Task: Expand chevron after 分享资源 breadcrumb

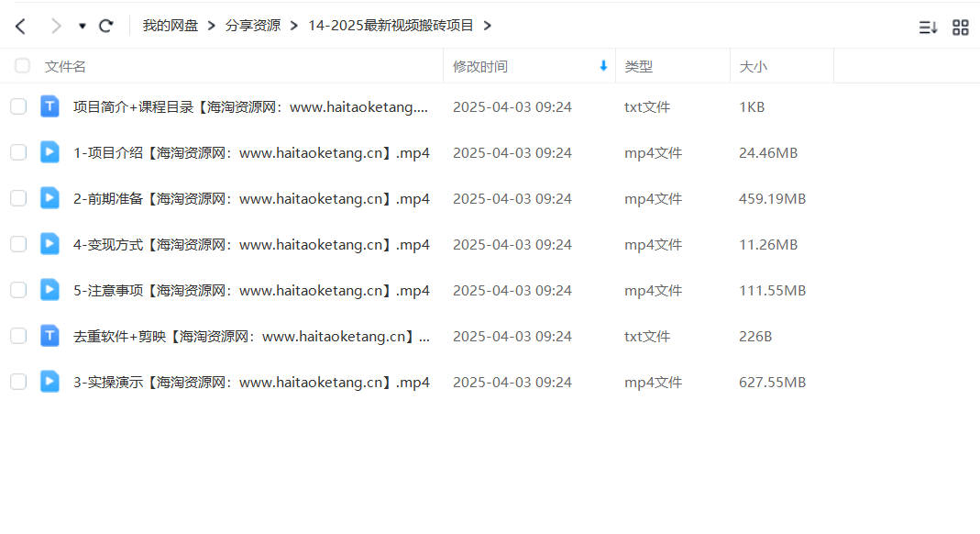Action: pos(293,26)
